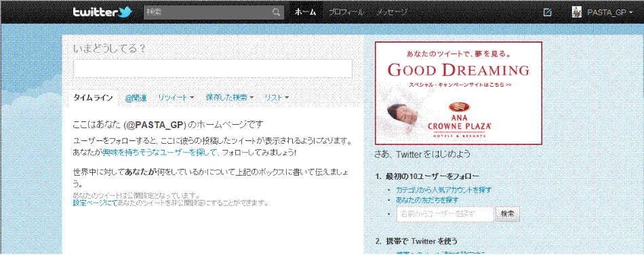The width and height of the screenshot is (644, 255).
Task: Expand the リツイート dropdown tab
Action: click(176, 98)
